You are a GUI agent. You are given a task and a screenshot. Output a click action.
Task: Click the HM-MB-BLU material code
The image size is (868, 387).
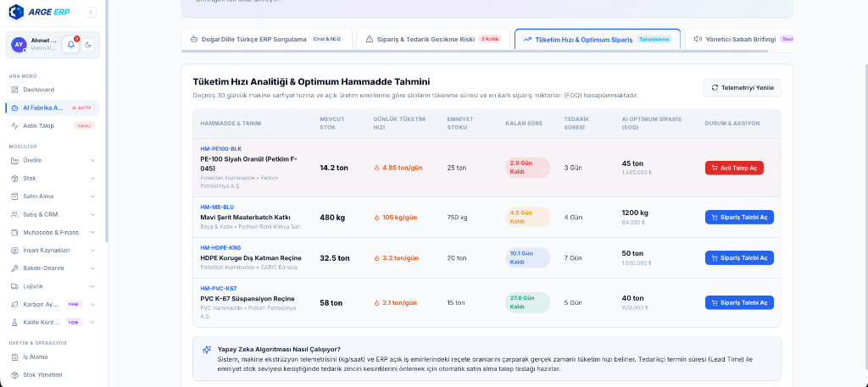tap(217, 207)
